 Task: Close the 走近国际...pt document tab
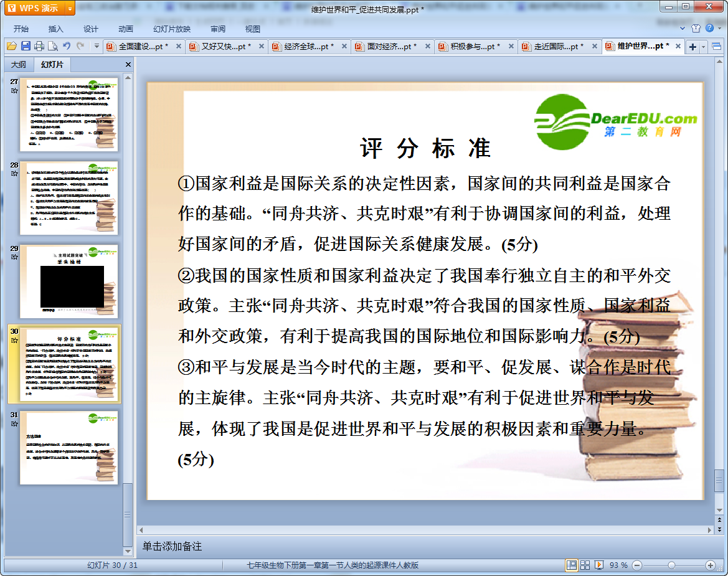tap(594, 47)
